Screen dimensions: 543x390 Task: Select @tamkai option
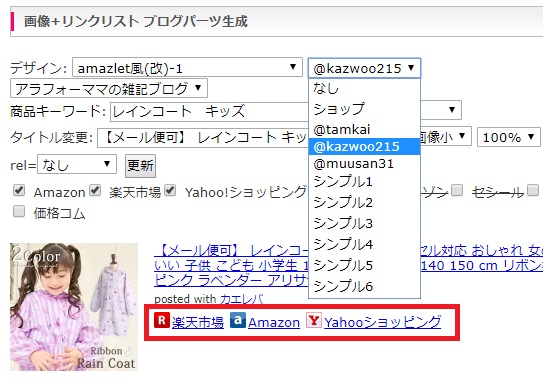[x=364, y=129]
